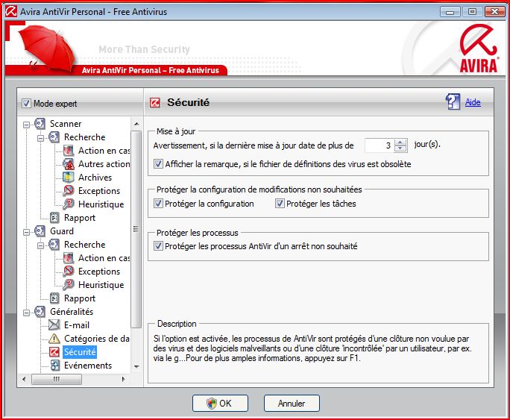The width and height of the screenshot is (510, 420).
Task: Decrease update warning days with down arrow
Action: 400,148
